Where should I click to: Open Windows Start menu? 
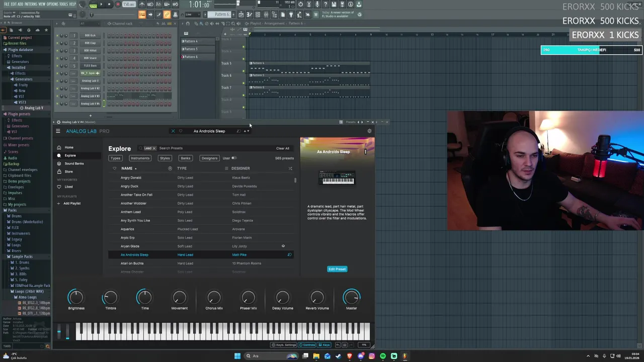click(237, 356)
